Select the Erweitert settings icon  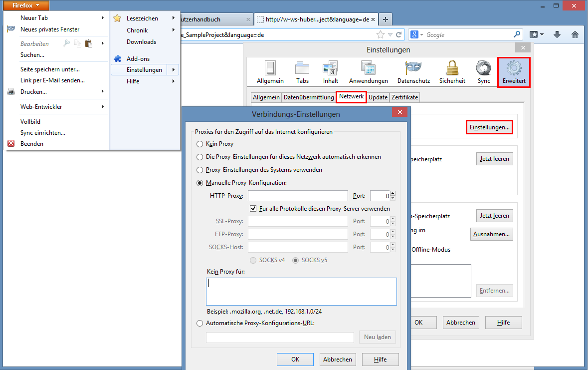[x=514, y=71]
